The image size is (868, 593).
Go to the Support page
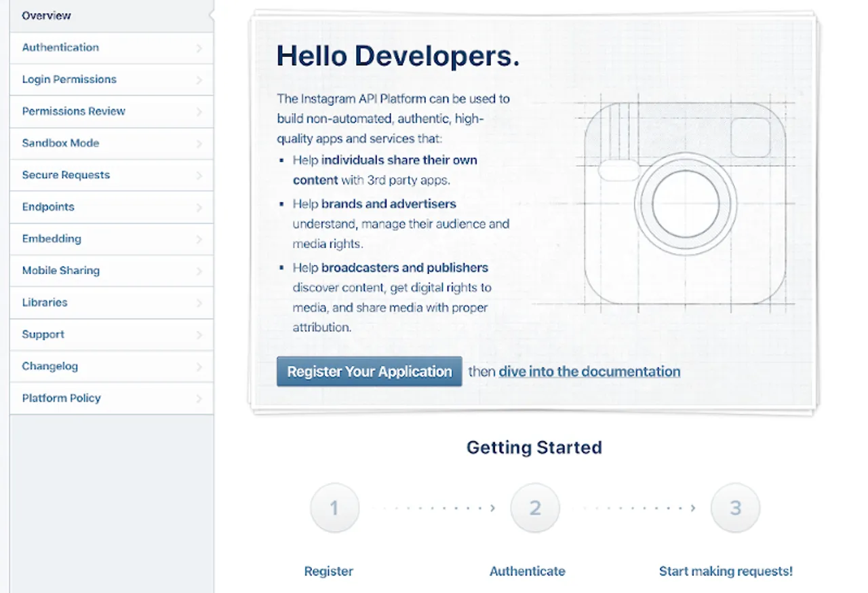pos(43,334)
